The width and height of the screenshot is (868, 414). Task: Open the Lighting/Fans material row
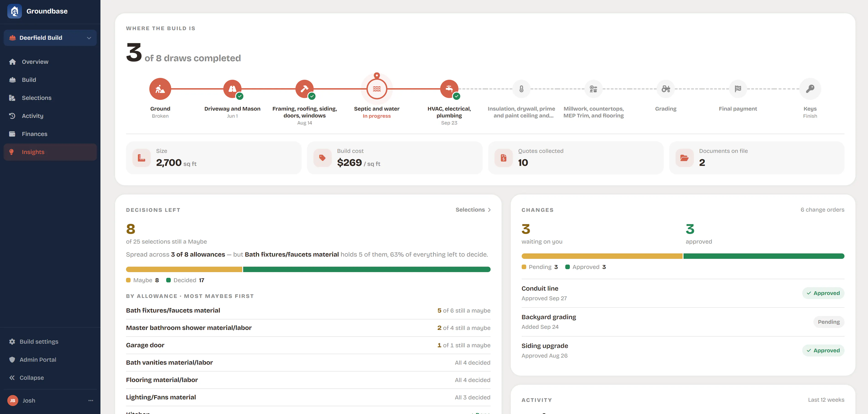point(308,398)
